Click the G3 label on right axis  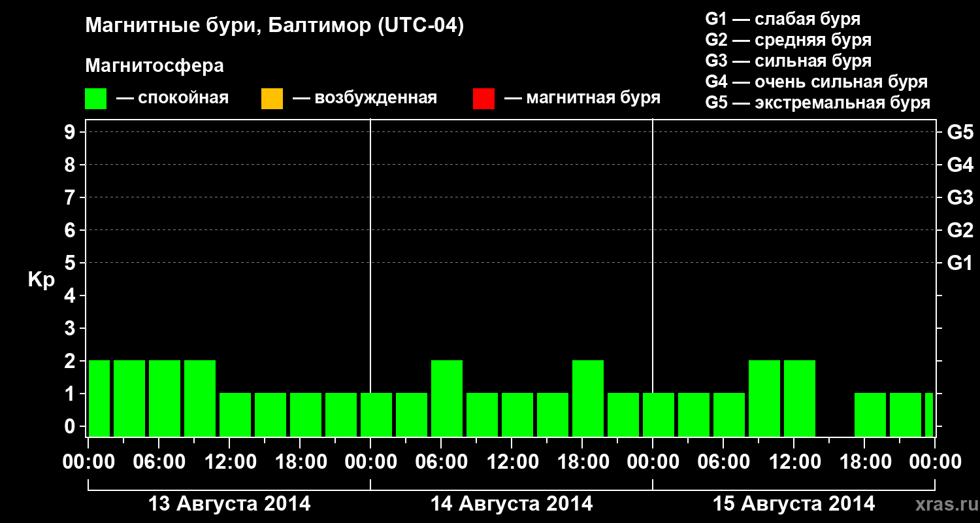pos(960,197)
